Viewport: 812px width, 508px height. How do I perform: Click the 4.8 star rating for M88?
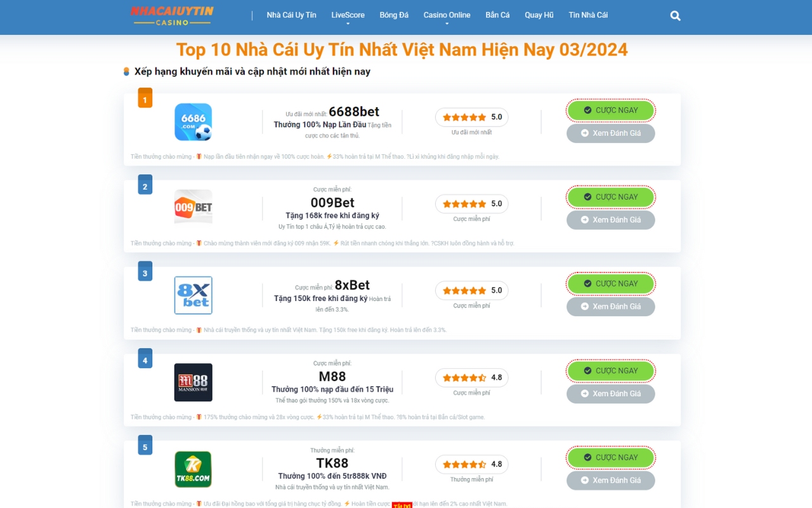(471, 377)
